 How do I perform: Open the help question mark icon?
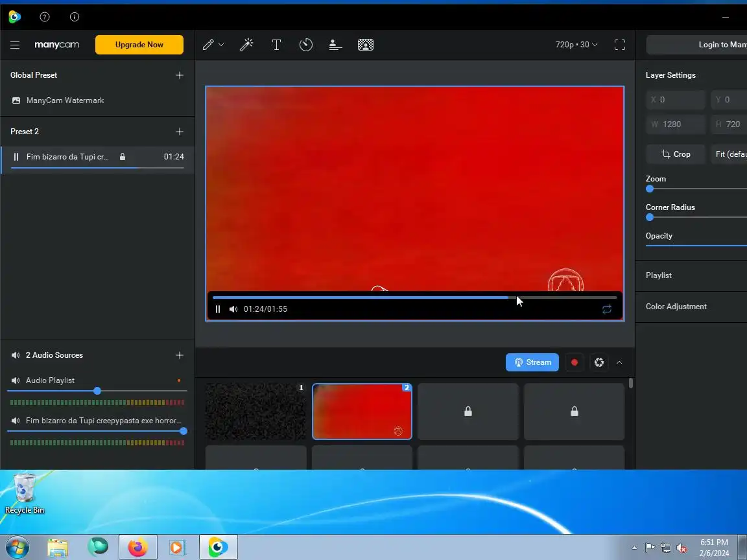point(45,17)
